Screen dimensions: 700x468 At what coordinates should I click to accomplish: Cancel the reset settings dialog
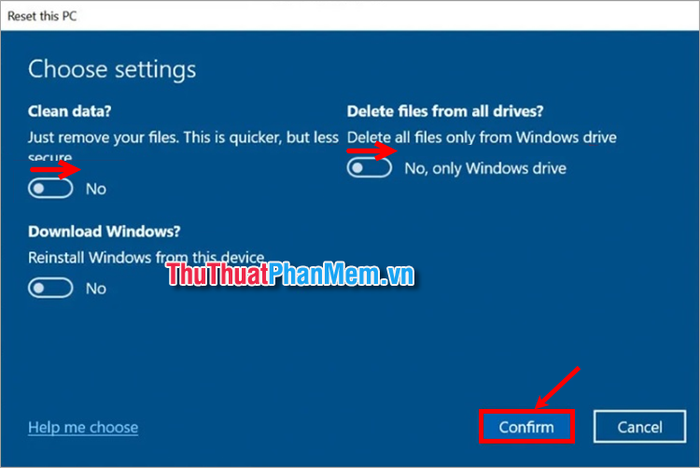pyautogui.click(x=639, y=427)
